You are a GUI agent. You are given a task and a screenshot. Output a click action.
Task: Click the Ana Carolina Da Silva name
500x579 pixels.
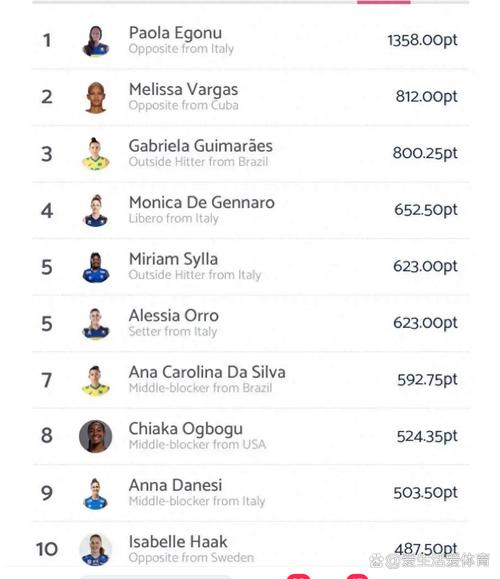point(207,372)
